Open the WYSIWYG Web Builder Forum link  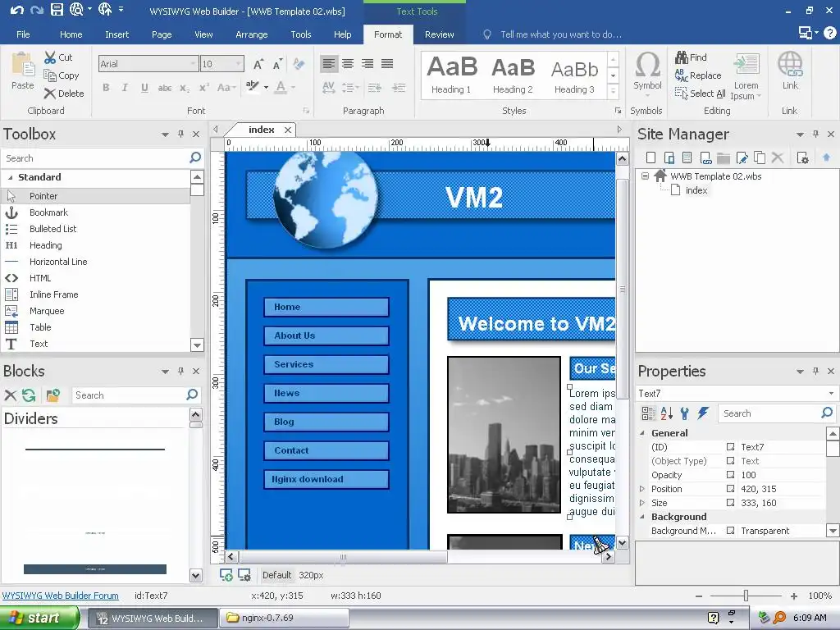pos(60,596)
